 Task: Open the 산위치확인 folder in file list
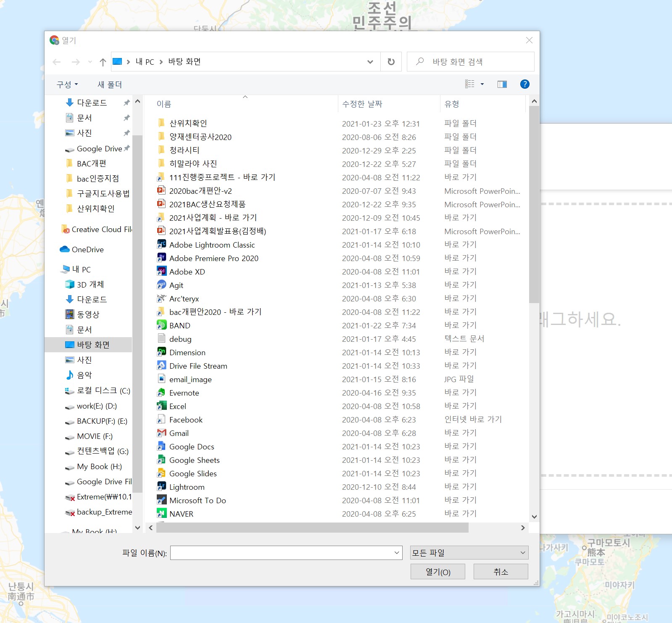coord(188,123)
